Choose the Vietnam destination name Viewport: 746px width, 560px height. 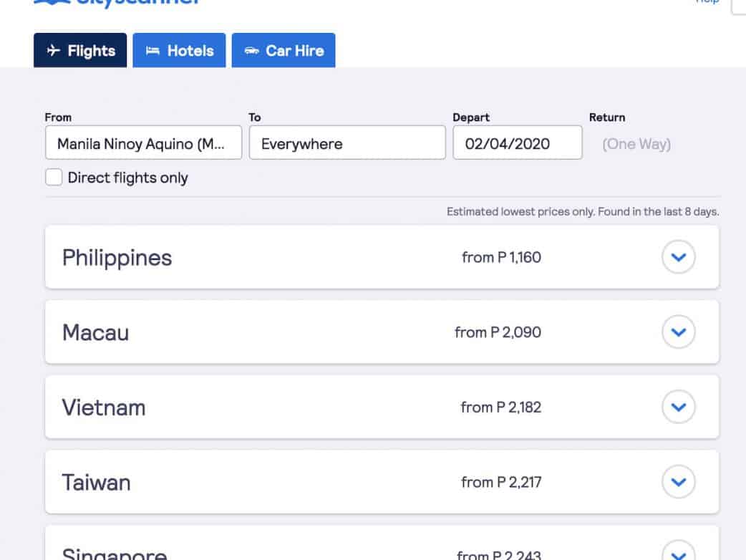[x=104, y=407]
